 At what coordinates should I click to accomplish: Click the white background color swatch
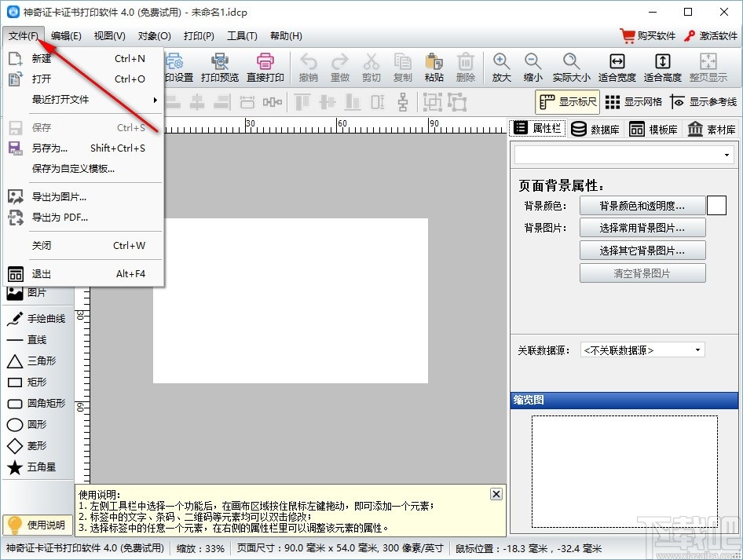(x=716, y=206)
